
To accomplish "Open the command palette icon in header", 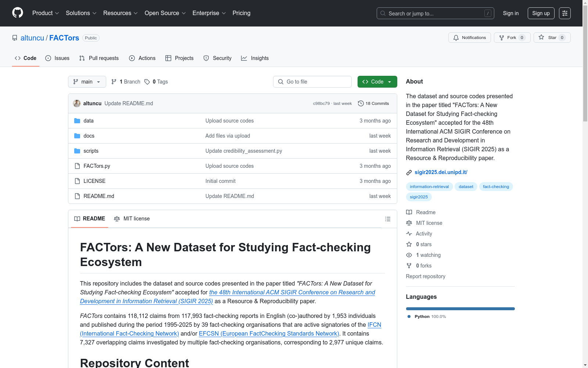I will point(564,13).
